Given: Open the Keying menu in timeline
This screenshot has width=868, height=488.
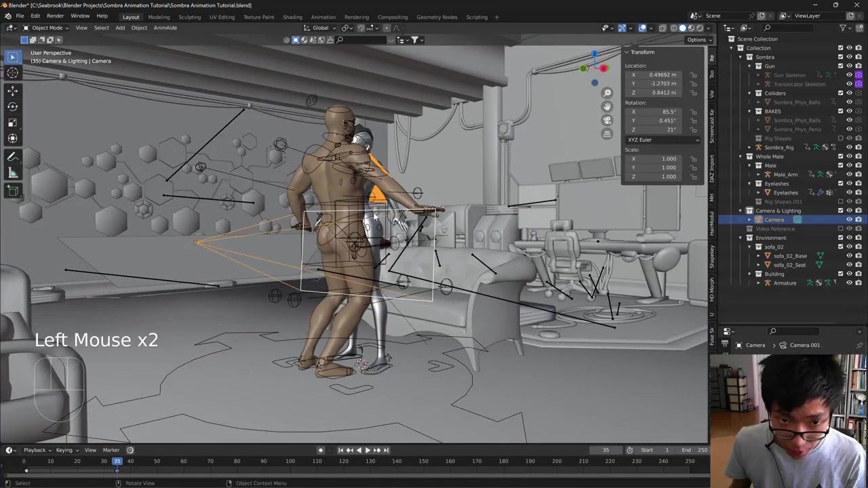Looking at the screenshot, I should pyautogui.click(x=66, y=450).
